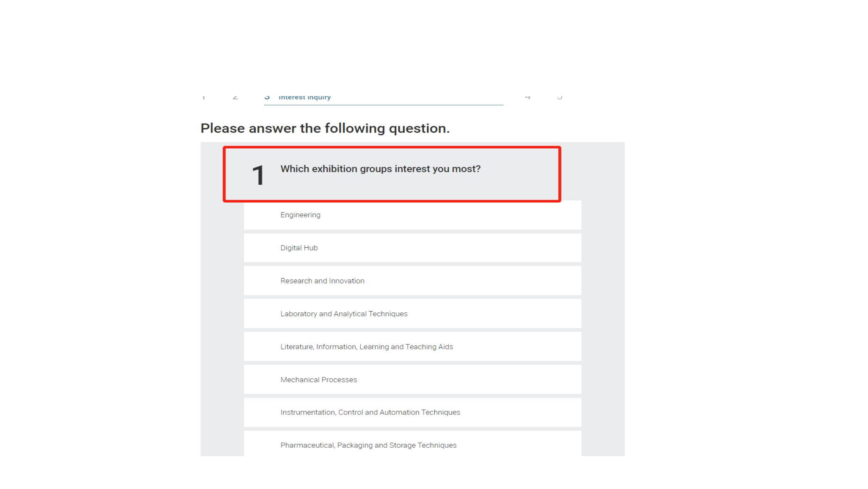Viewport: 868px width, 489px height.
Task: Click the 'Which exhibition groups interest you most?' question
Action: [380, 169]
